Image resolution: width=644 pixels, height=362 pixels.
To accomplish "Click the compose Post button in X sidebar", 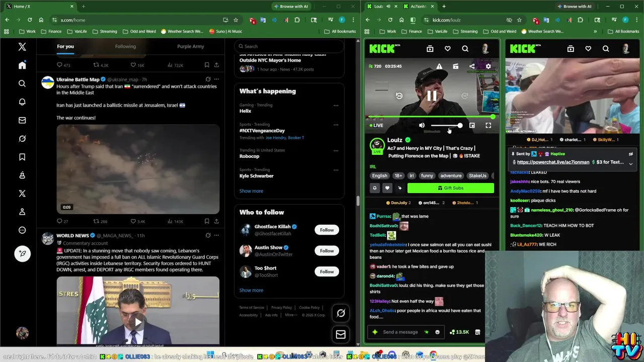I will click(x=22, y=253).
